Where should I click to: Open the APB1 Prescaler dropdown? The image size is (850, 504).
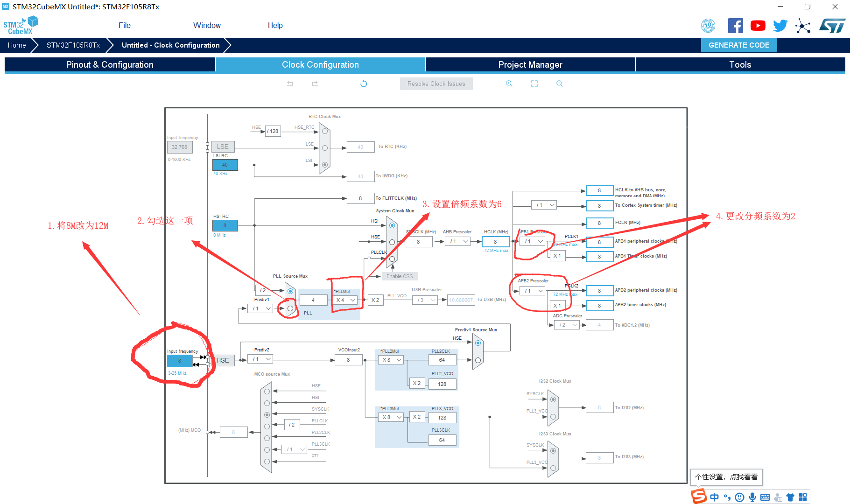532,241
